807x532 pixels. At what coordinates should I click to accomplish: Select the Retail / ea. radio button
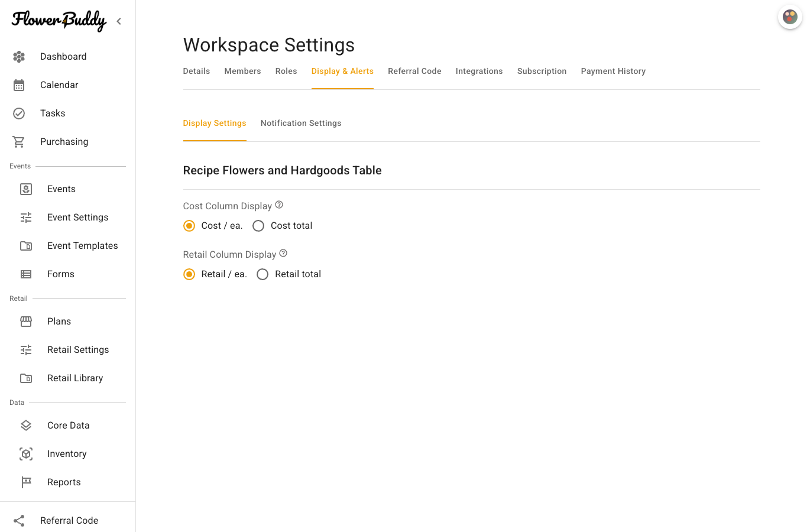pyautogui.click(x=189, y=274)
